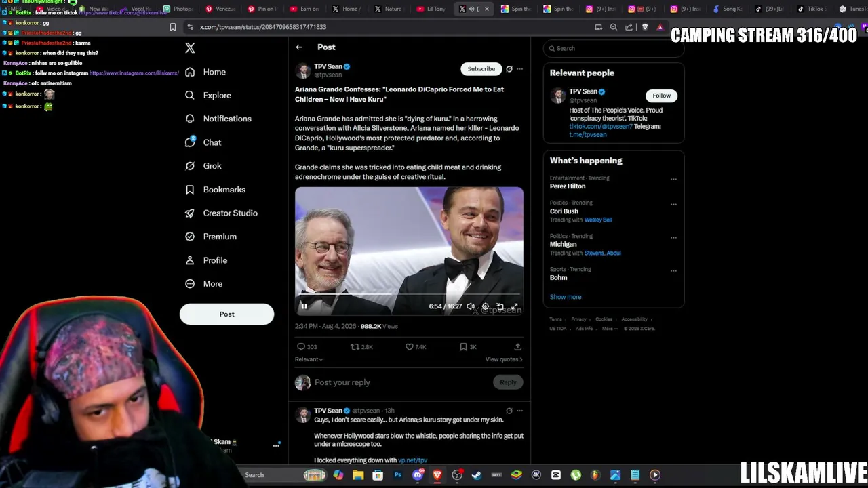Open Discord from the taskbar

(418, 475)
